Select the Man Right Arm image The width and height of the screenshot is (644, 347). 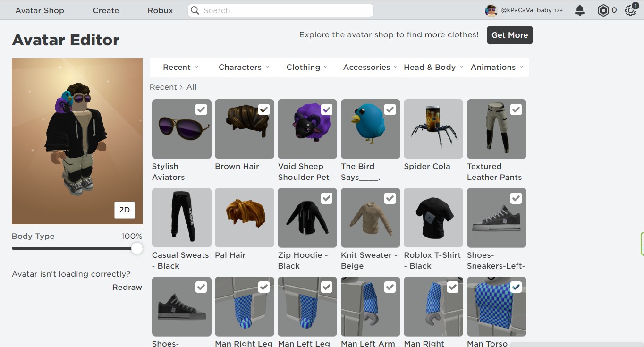coord(433,306)
